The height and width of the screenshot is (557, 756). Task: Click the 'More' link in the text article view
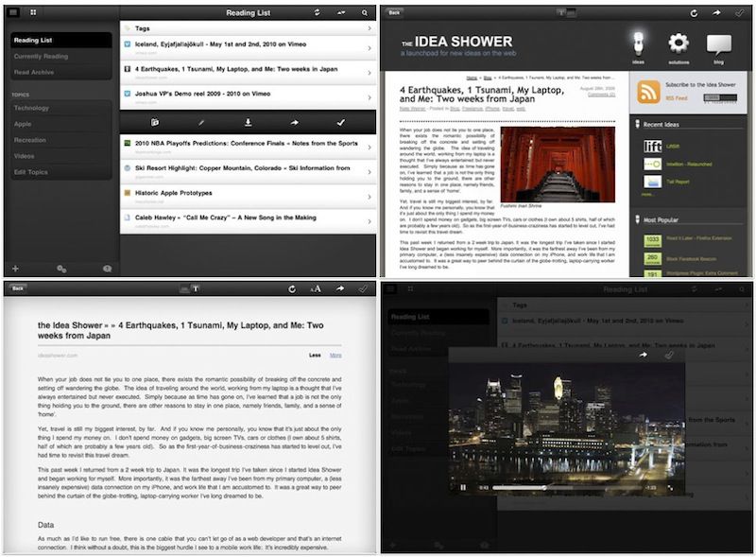(x=335, y=356)
